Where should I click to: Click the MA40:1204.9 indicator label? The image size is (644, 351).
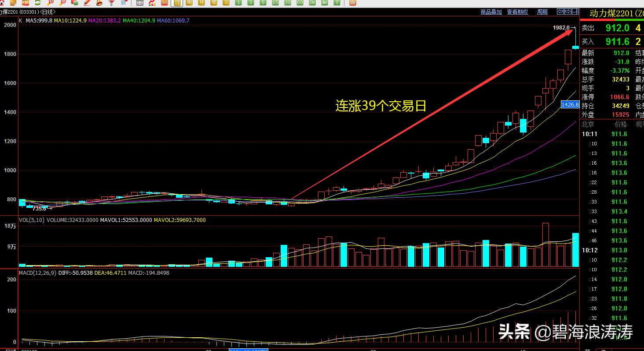[139, 21]
